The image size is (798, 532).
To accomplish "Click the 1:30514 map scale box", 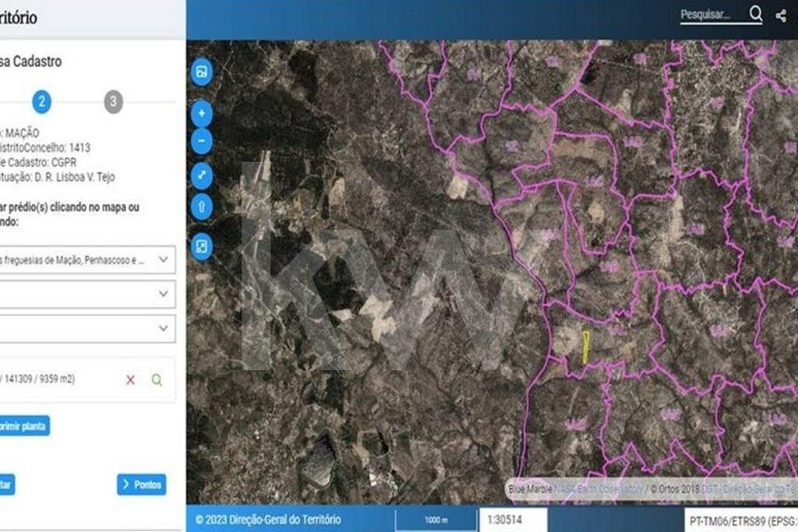I will (514, 520).
